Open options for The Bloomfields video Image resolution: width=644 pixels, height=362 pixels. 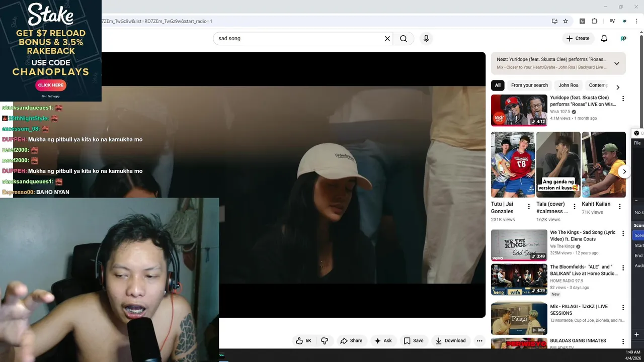click(623, 268)
